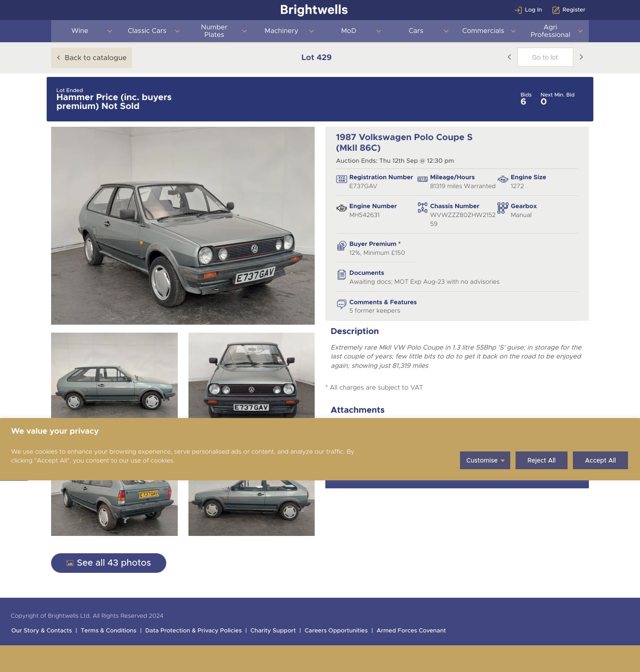Click the Description heading
Viewport: 640px width, 672px height.
click(x=355, y=331)
